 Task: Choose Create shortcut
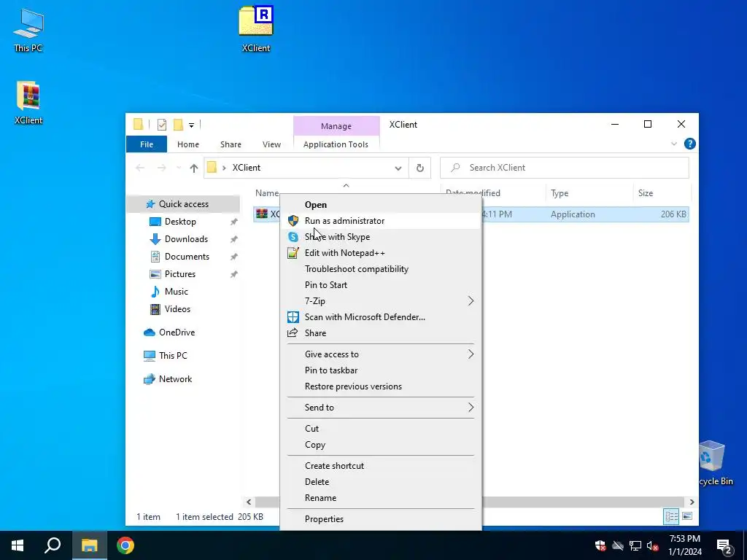click(381, 466)
